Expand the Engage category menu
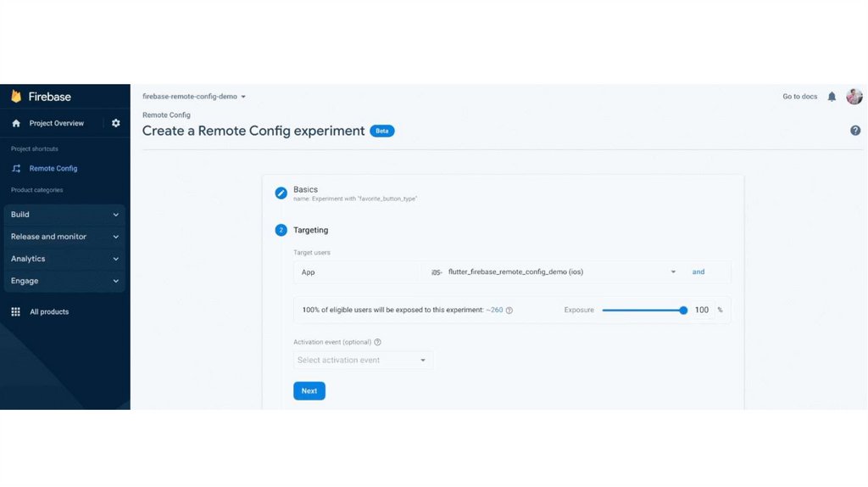Viewport: 868px width, 487px height. pyautogui.click(x=64, y=281)
